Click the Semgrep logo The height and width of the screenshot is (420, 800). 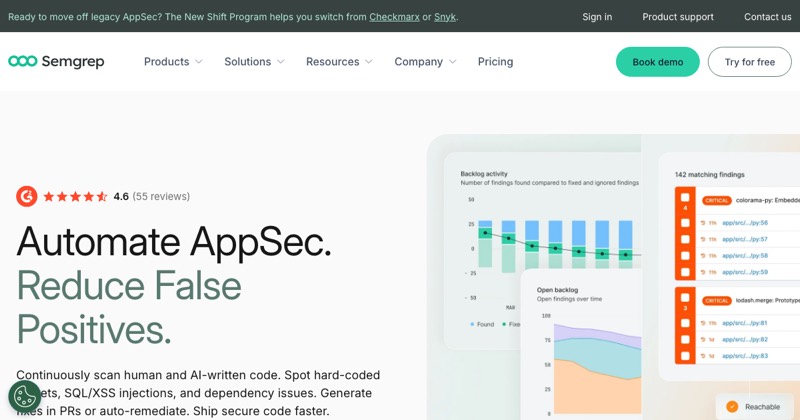(56, 61)
